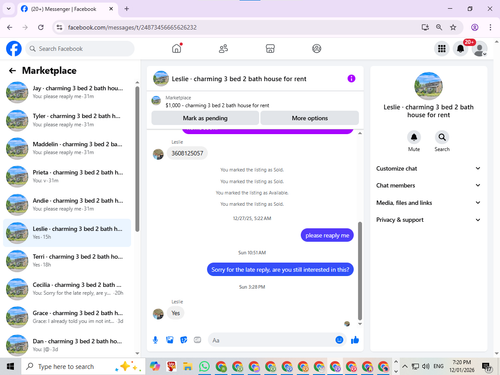
Task: Open the Groups icon in top nav
Action: tap(317, 49)
